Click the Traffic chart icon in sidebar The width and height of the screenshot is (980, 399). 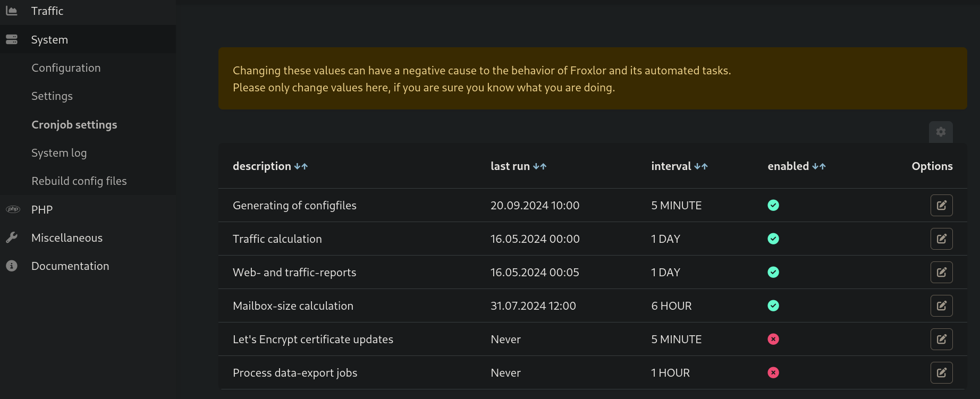12,11
